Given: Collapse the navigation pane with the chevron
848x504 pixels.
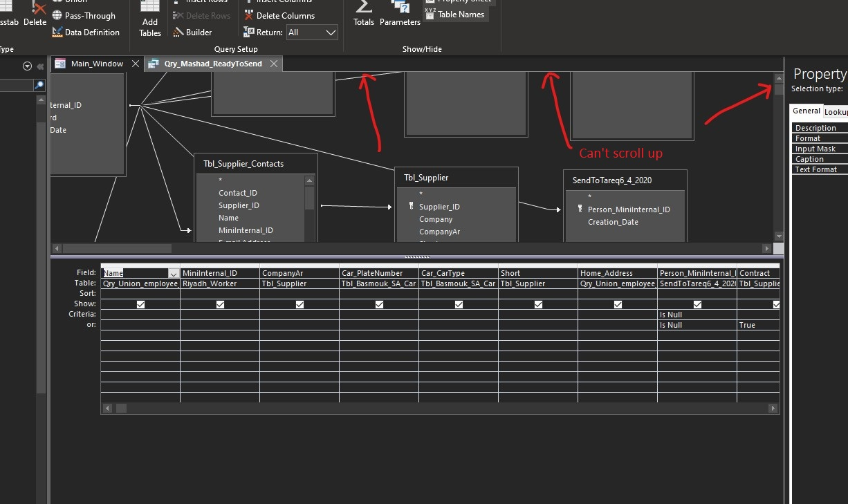Looking at the screenshot, I should pos(40,66).
